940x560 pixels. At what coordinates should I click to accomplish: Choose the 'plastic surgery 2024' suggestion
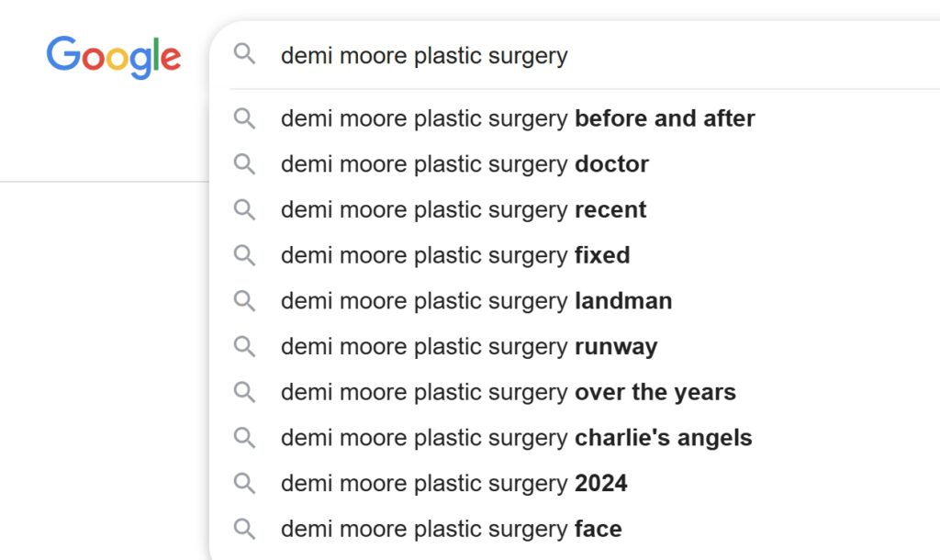pyautogui.click(x=454, y=483)
